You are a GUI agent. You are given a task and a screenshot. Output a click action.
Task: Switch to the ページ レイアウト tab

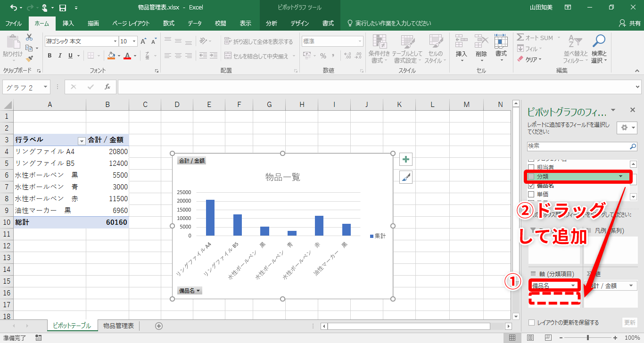[131, 23]
